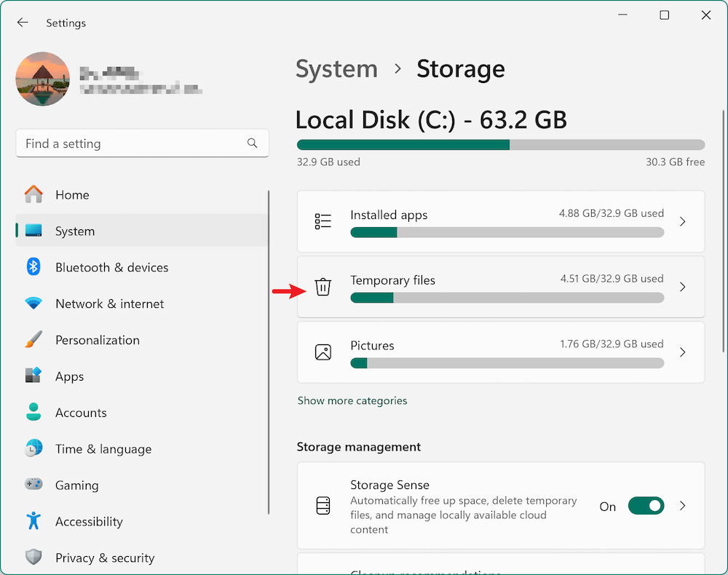Click the Temporary files trash icon
The height and width of the screenshot is (575, 728).
(323, 287)
